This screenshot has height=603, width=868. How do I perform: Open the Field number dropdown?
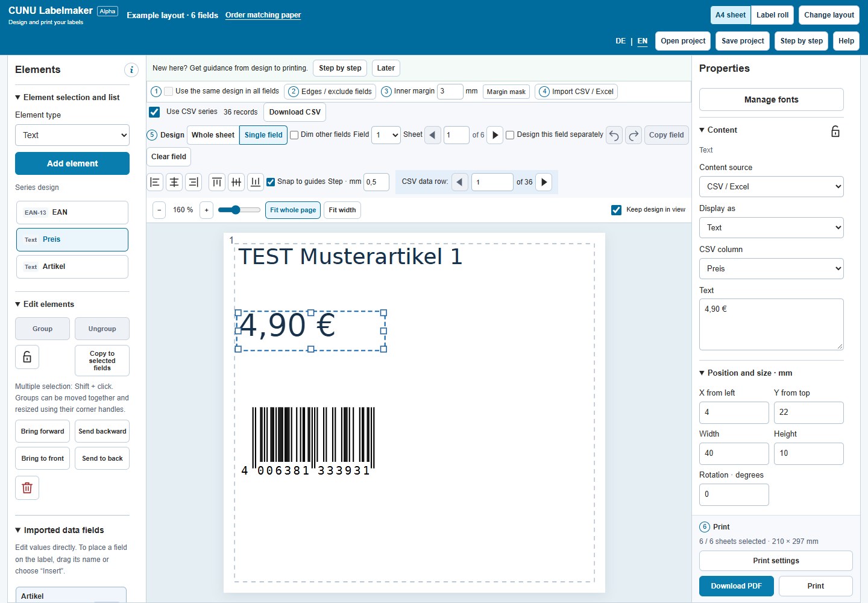pyautogui.click(x=386, y=135)
